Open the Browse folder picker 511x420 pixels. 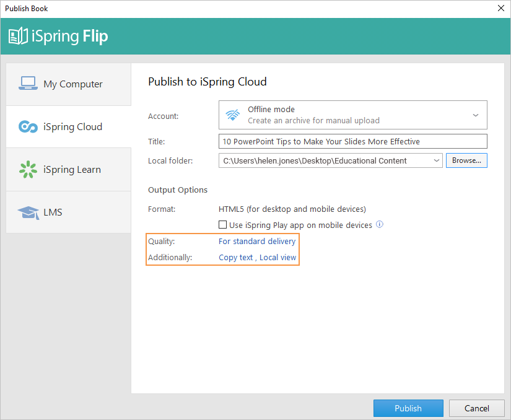466,160
